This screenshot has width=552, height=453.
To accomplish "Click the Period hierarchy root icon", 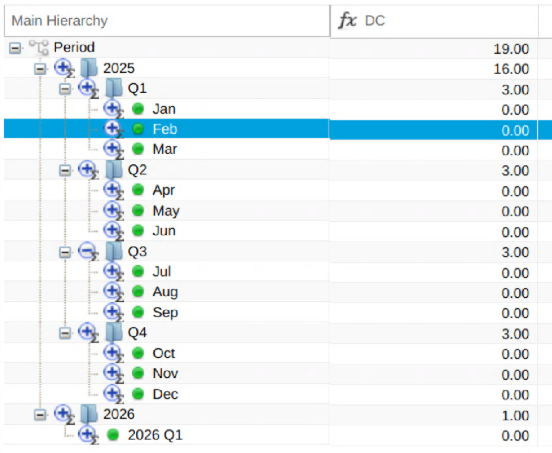I will pos(39,48).
